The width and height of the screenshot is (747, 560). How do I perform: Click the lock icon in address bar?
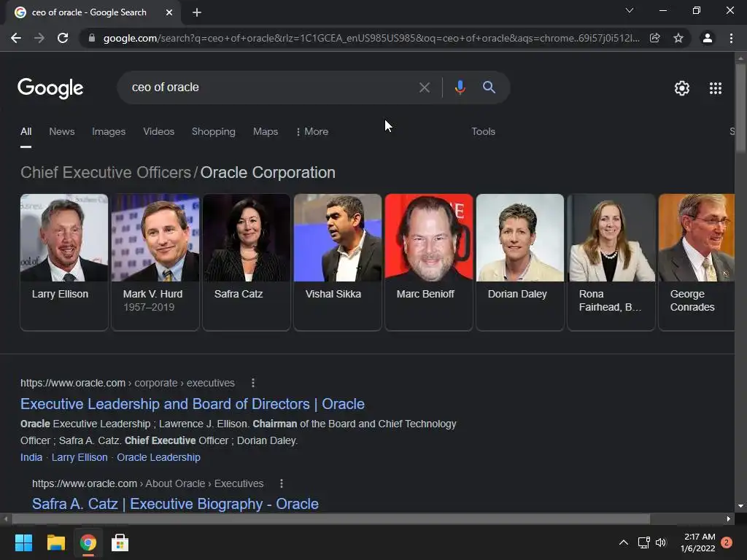[x=92, y=38]
